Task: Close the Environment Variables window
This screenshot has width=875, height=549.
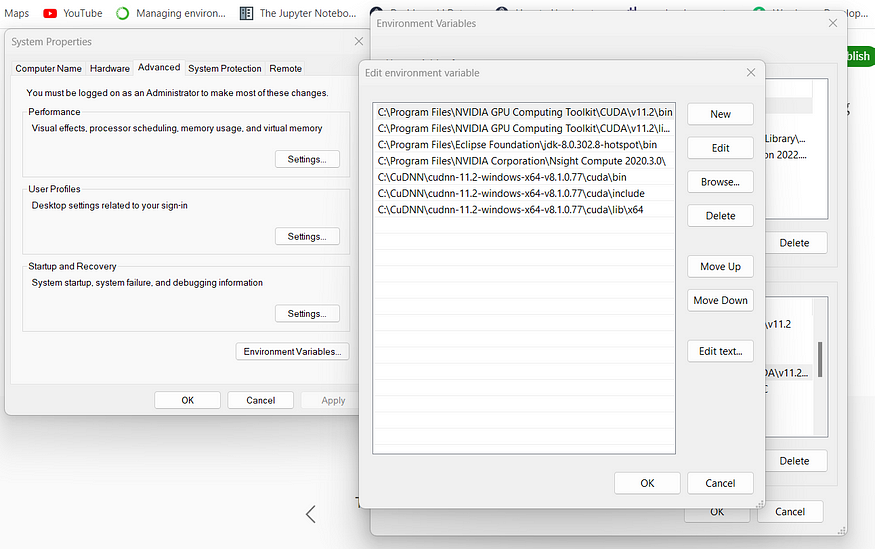Action: pyautogui.click(x=833, y=23)
